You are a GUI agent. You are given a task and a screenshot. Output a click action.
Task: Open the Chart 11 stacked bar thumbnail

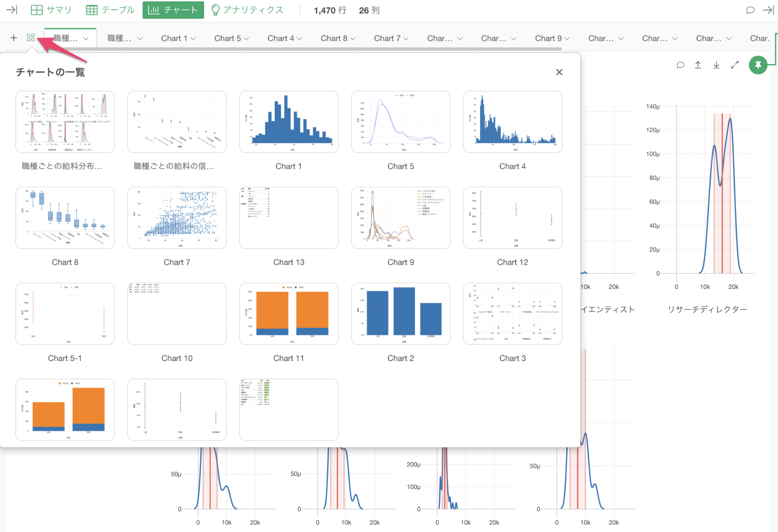coord(289,314)
